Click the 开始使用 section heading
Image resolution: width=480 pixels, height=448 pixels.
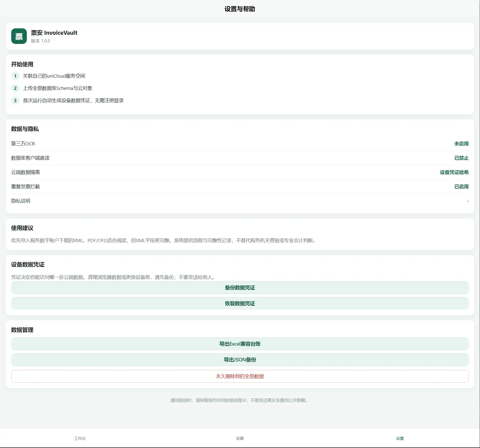click(22, 64)
